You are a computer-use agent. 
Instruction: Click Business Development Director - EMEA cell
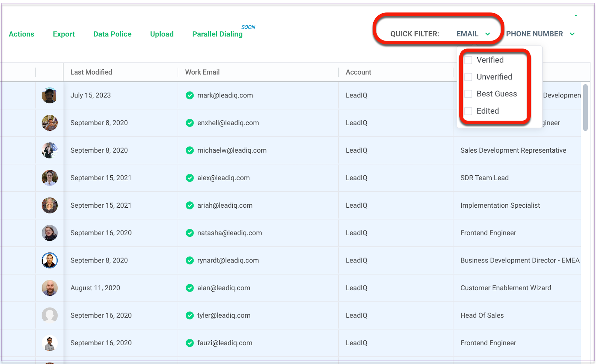520,260
